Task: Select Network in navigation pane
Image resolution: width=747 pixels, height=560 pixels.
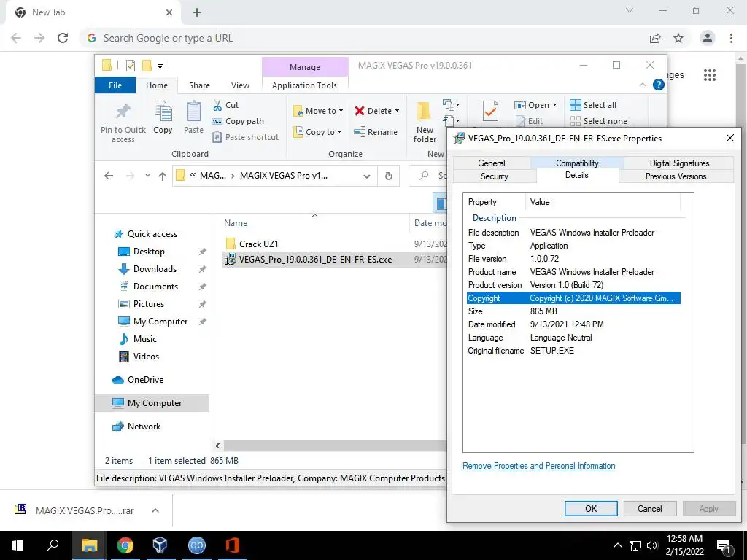Action: click(x=144, y=427)
